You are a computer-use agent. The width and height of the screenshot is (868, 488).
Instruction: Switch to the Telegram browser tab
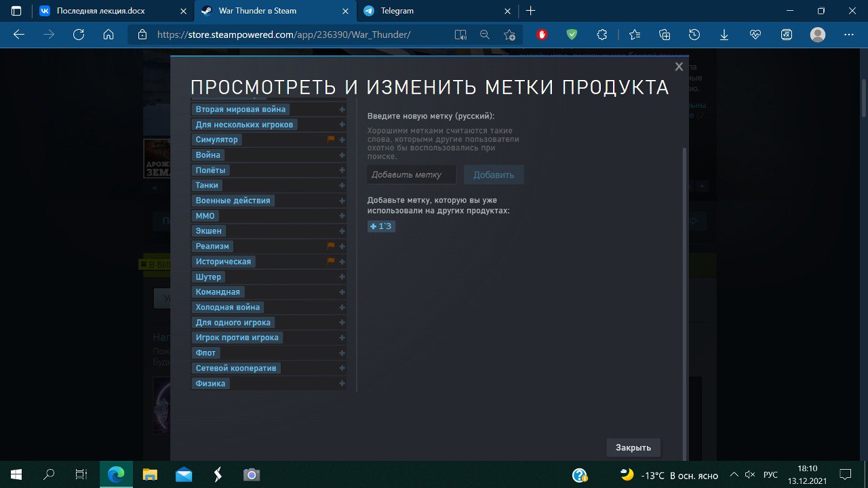[x=437, y=11]
